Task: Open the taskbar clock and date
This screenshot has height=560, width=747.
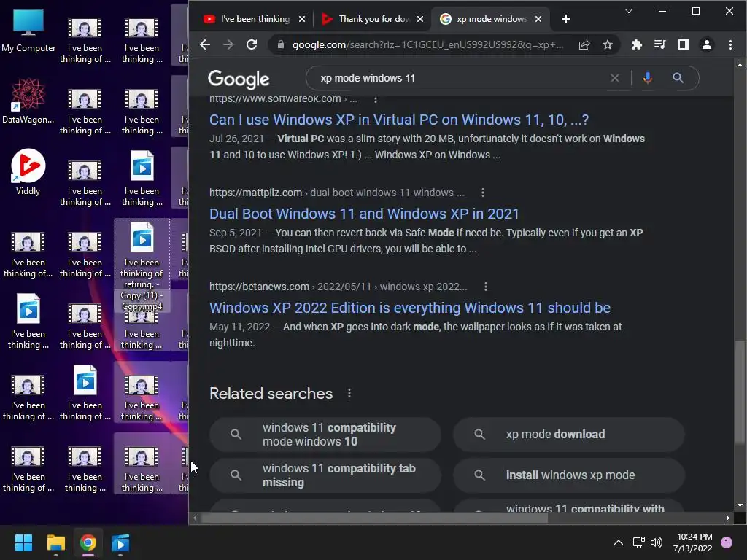Action: [693, 542]
